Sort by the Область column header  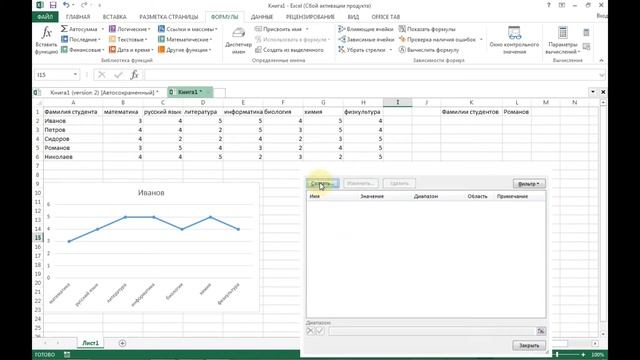click(477, 196)
